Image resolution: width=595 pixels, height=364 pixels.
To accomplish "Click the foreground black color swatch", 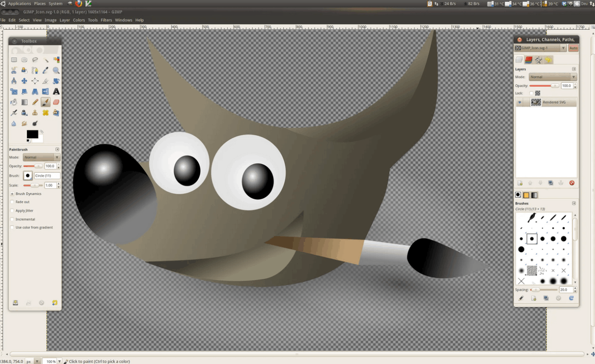I will point(32,134).
